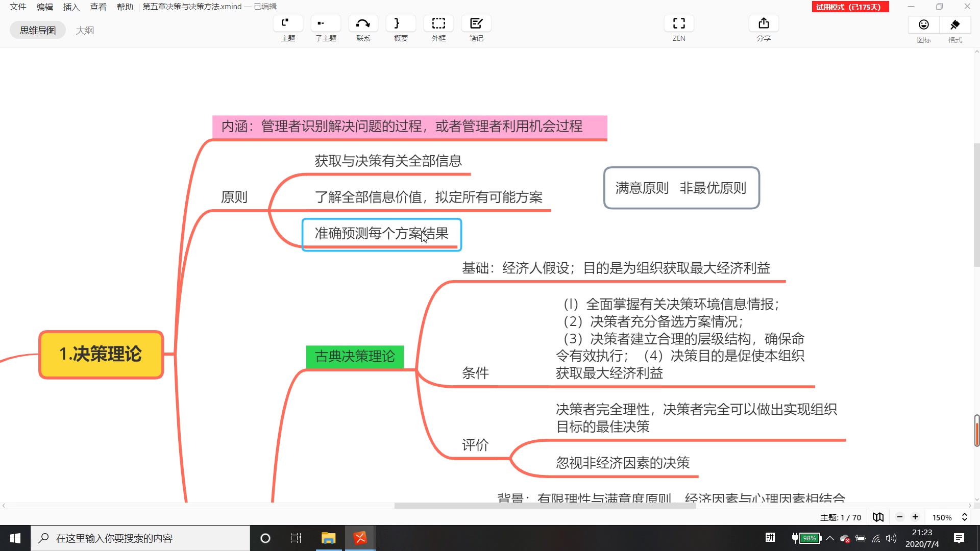Select topic 获取与决策有关全部信息
The width and height of the screenshot is (980, 551).
coord(388,161)
